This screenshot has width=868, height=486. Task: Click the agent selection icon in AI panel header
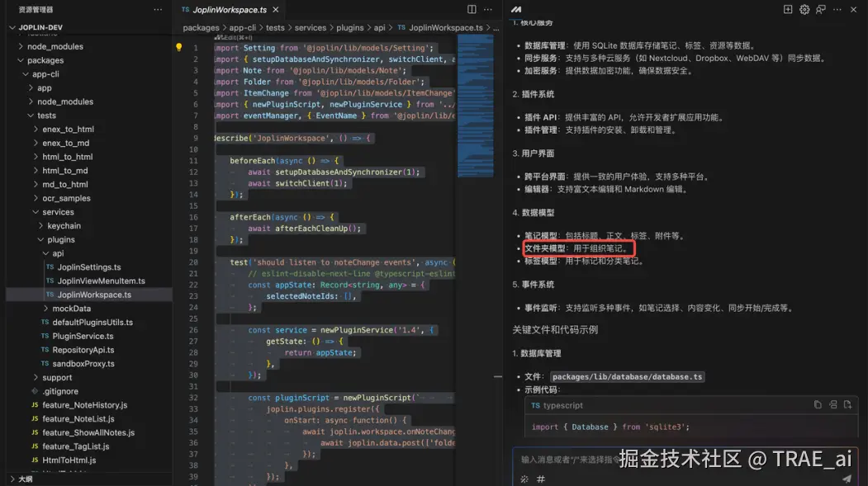coord(819,9)
